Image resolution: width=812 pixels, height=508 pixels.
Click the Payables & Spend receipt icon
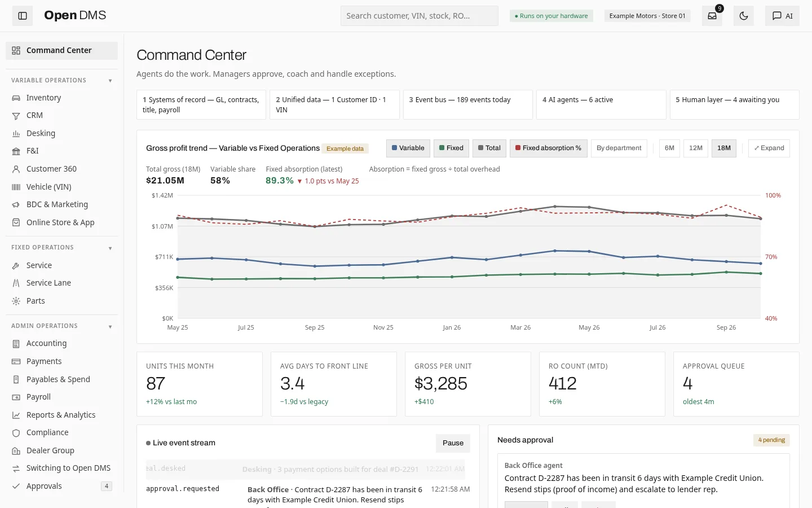click(16, 379)
